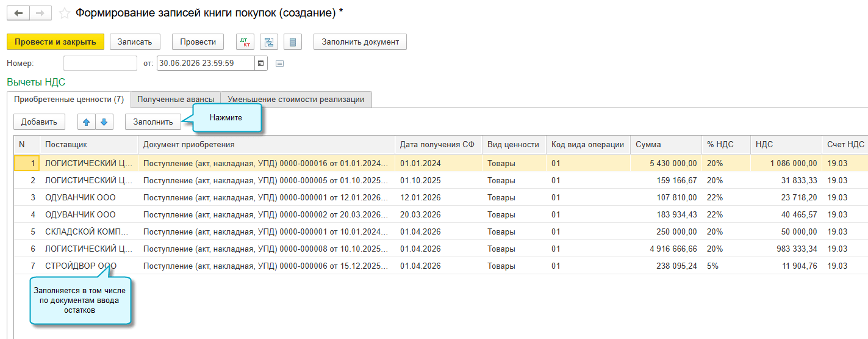
Task: Switch to Полученные авансы tab
Action: pos(176,100)
